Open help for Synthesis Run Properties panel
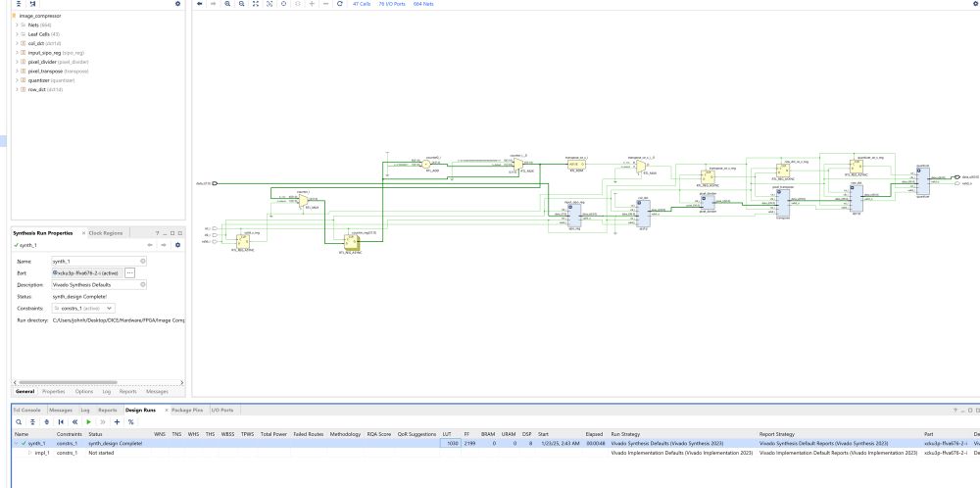This screenshot has width=980, height=488. pos(157,233)
